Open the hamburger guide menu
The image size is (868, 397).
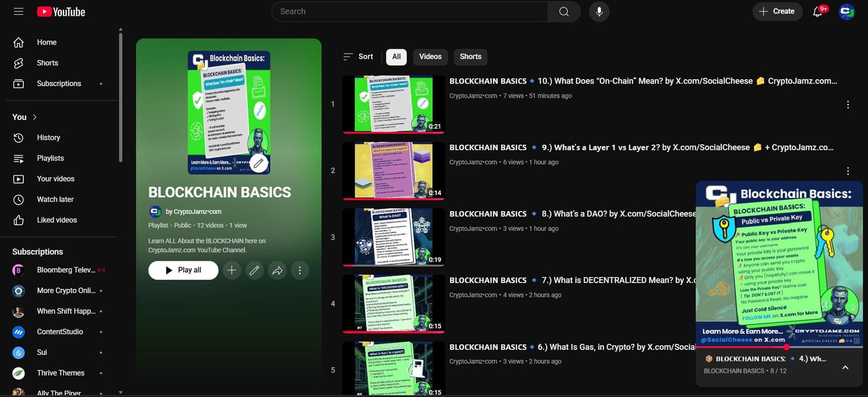18,11
